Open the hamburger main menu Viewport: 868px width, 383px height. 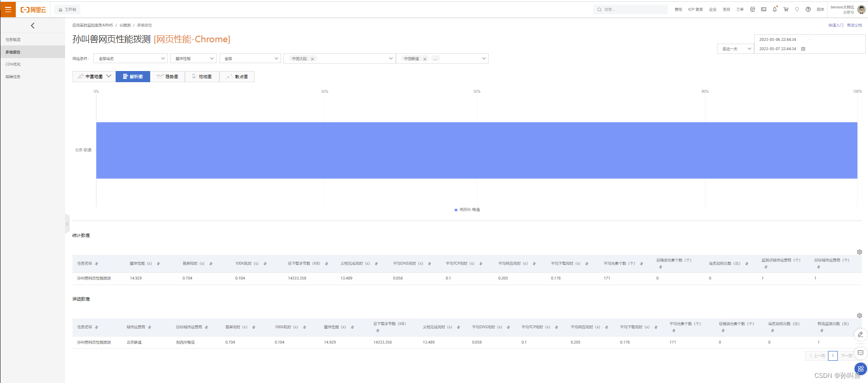pyautogui.click(x=8, y=9)
